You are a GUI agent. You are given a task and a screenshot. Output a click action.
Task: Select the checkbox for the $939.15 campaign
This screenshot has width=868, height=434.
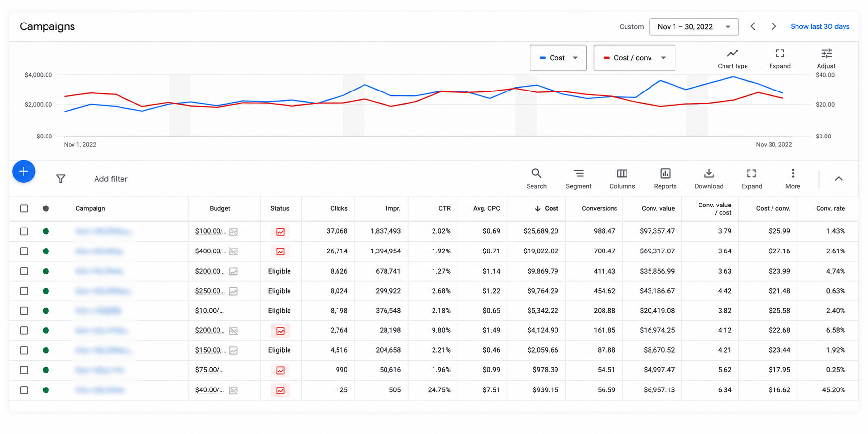click(24, 390)
